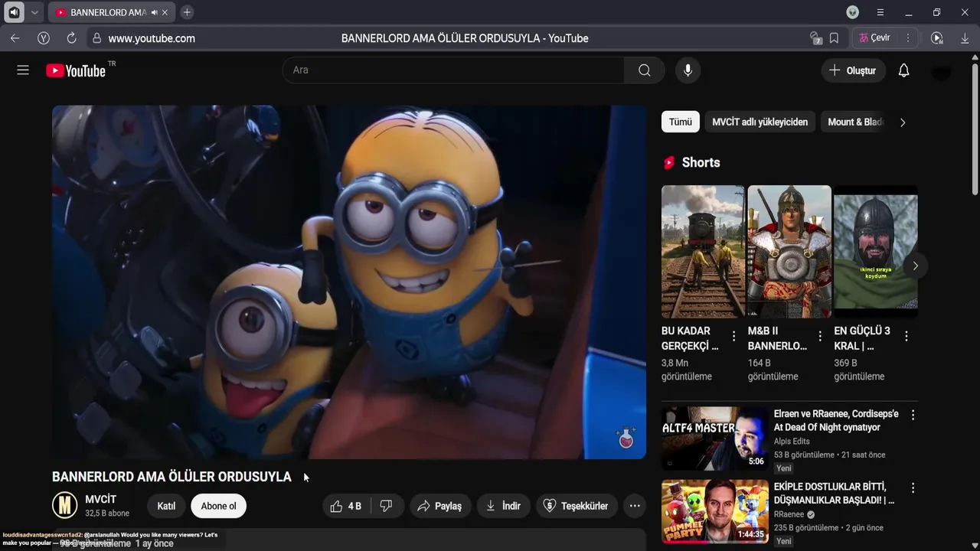This screenshot has width=980, height=551.
Task: Like the video with thumbs up
Action: [x=346, y=506]
